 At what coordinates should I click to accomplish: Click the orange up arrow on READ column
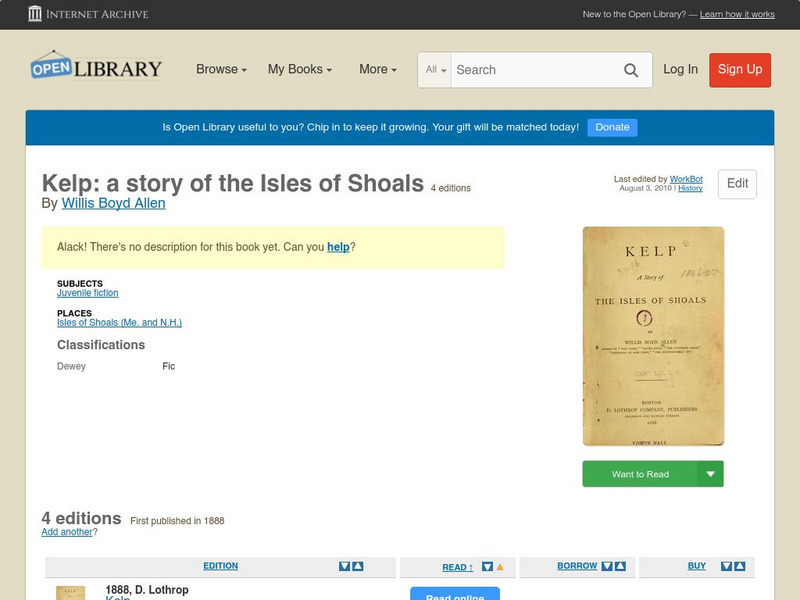coord(501,566)
